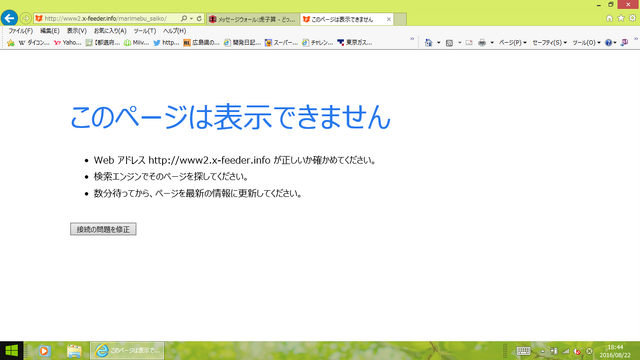Switch to the メッセージウォール tab
The height and width of the screenshot is (360, 640).
pos(253,19)
